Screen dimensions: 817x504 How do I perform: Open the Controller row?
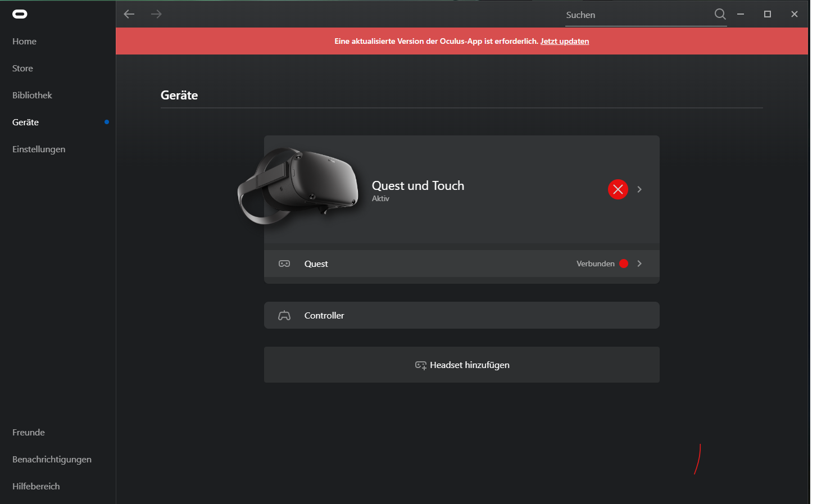coord(462,315)
